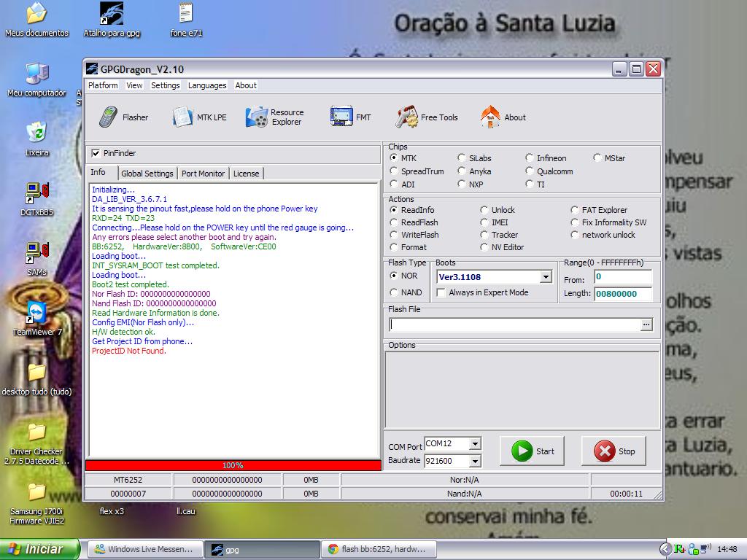Open the Platform menu

click(103, 85)
